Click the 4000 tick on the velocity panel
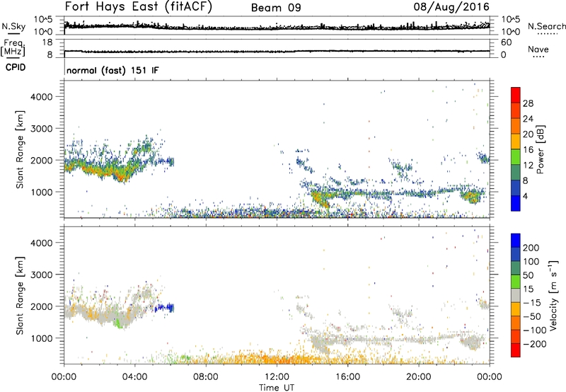566x392 pixels. coord(42,243)
